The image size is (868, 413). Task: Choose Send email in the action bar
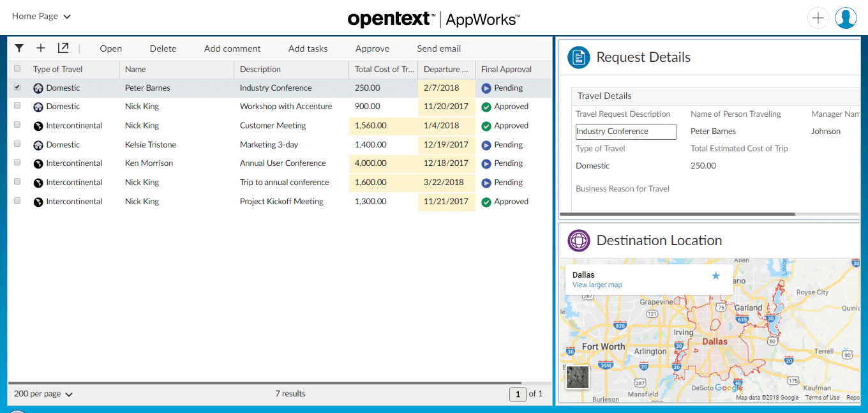pos(438,48)
